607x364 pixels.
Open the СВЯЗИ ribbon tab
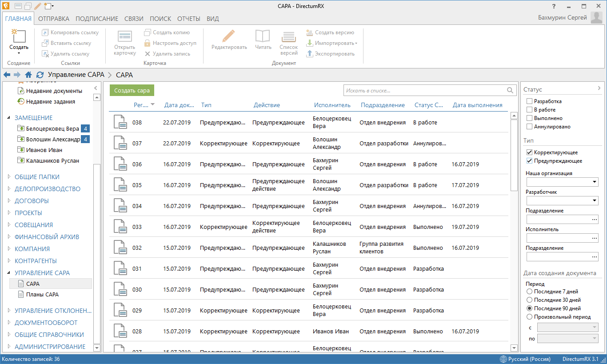click(x=134, y=19)
